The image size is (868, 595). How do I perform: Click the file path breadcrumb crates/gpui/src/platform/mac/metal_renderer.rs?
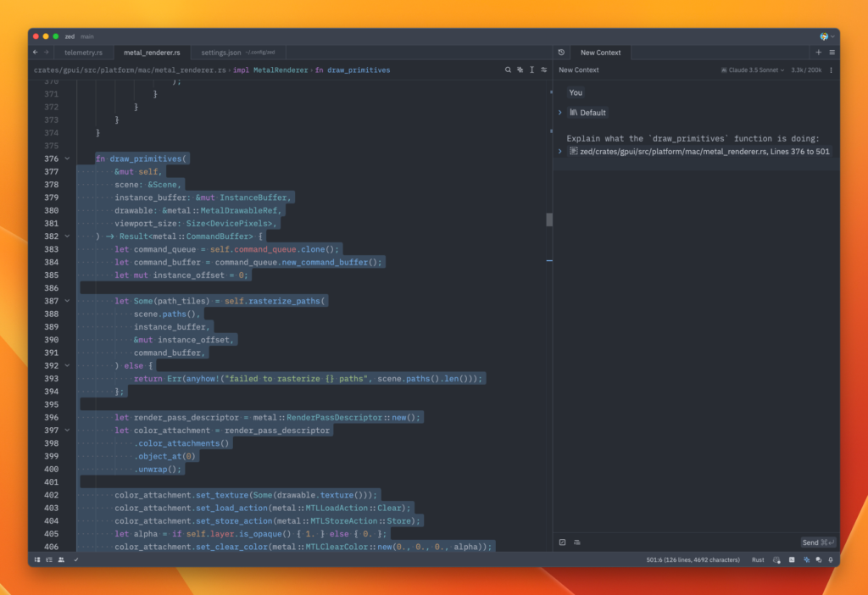point(130,70)
